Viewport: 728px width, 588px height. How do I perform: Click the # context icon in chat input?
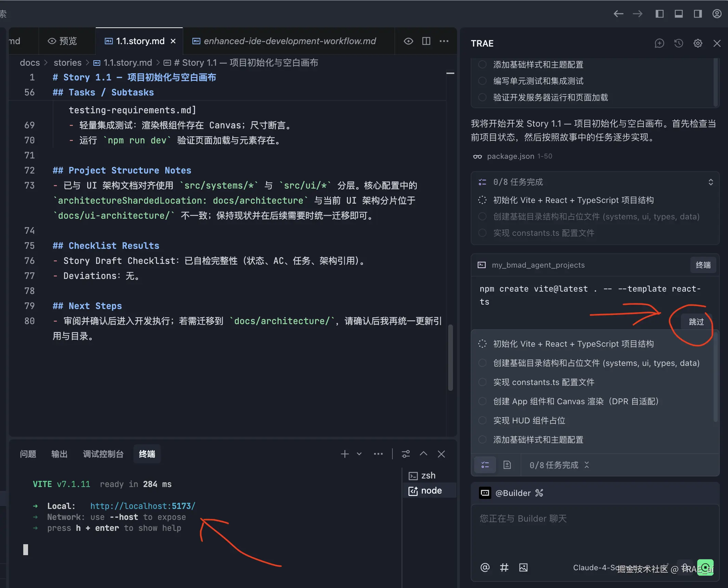click(x=504, y=567)
